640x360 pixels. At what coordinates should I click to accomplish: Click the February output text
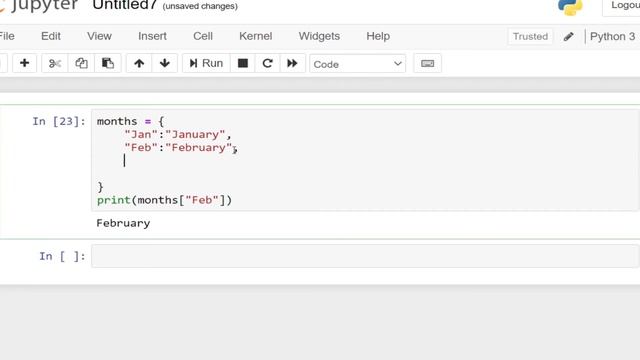(123, 223)
